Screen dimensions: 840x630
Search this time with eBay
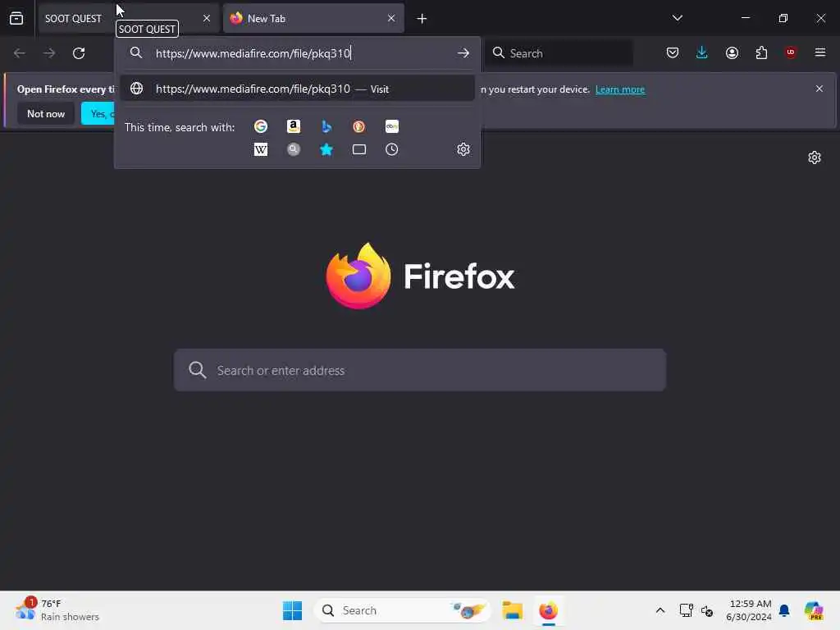391,126
